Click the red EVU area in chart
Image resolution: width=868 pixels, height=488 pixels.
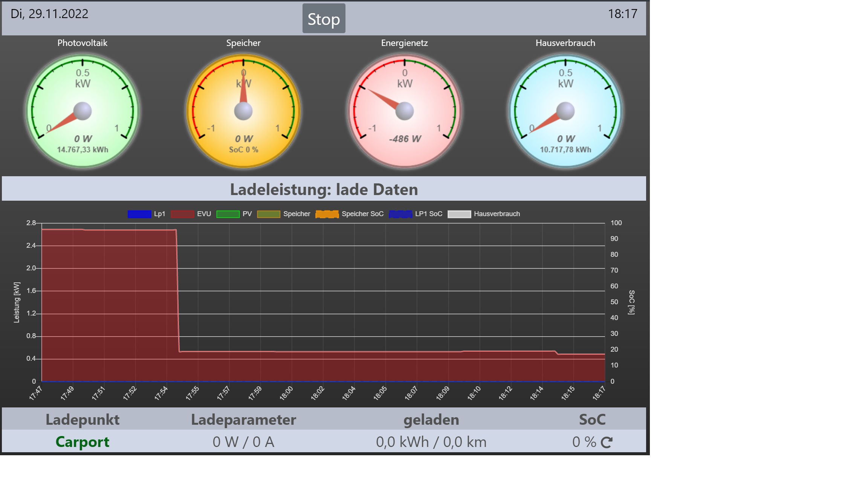[109, 305]
